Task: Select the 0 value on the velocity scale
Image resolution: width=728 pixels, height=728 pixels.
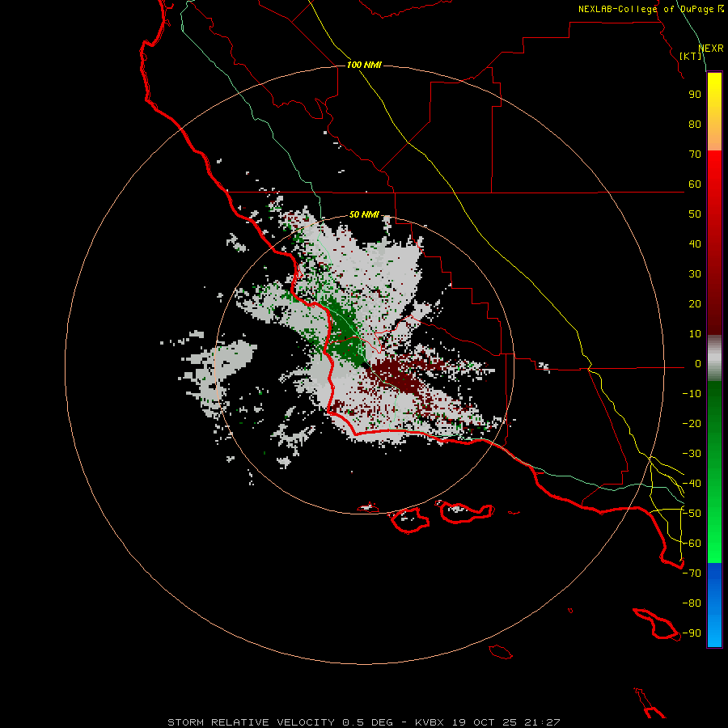Action: [698, 363]
